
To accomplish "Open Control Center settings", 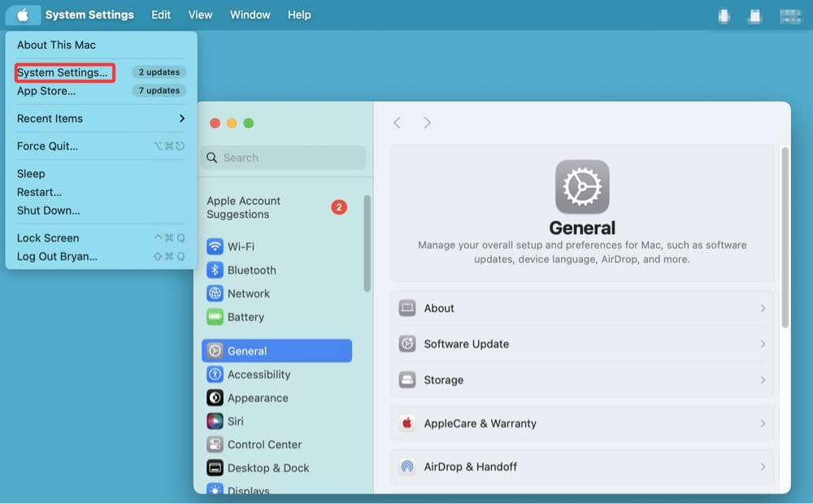I will (x=214, y=445).
